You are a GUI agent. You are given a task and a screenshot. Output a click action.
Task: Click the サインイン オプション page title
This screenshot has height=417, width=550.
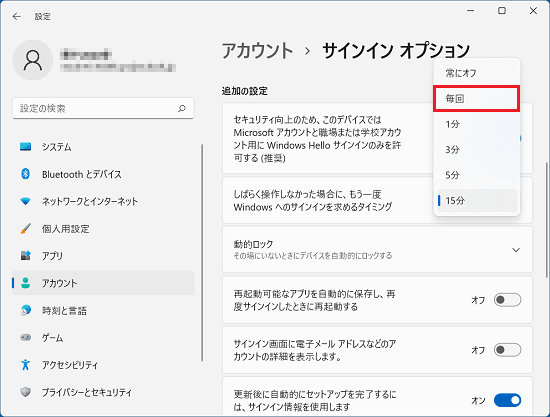[x=396, y=51]
